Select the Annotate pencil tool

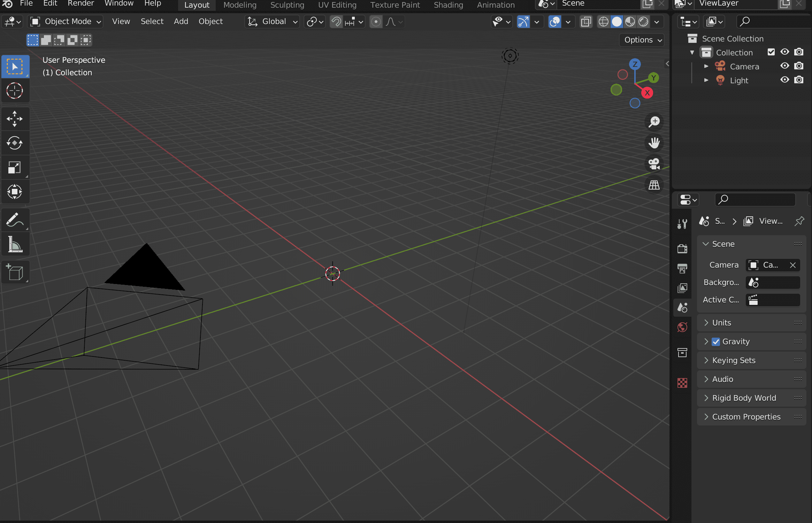(15, 220)
